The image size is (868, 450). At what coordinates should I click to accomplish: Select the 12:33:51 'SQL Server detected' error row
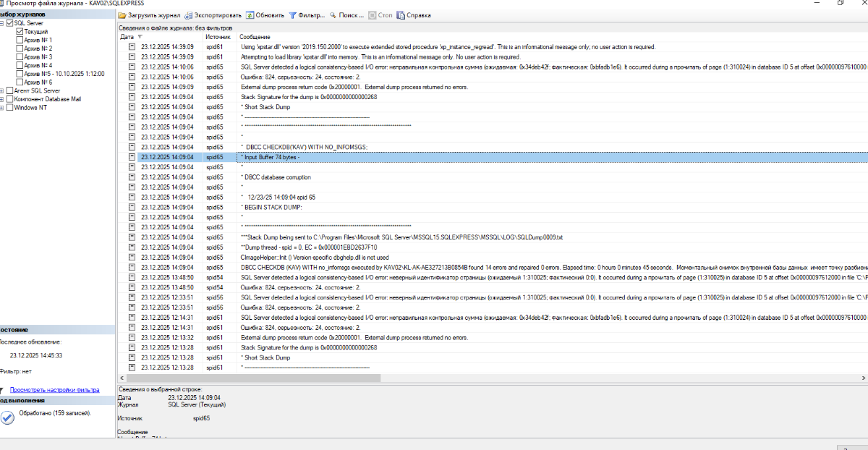point(493,297)
